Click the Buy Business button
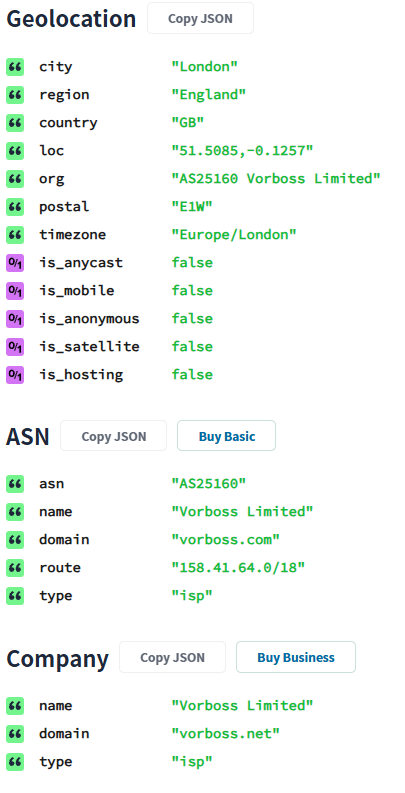Screen dimensions: 405x793 (296, 657)
